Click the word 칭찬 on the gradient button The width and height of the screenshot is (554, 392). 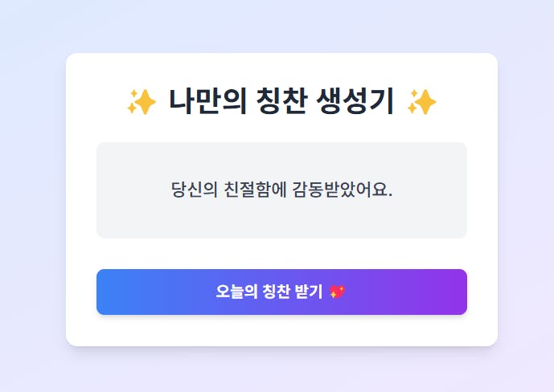(274, 292)
